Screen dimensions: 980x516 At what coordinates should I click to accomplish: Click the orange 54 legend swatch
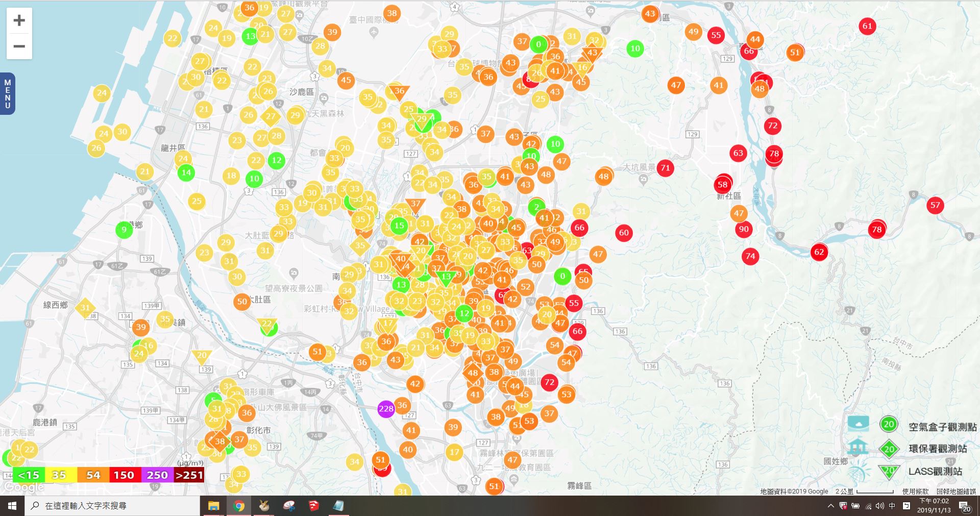click(92, 475)
